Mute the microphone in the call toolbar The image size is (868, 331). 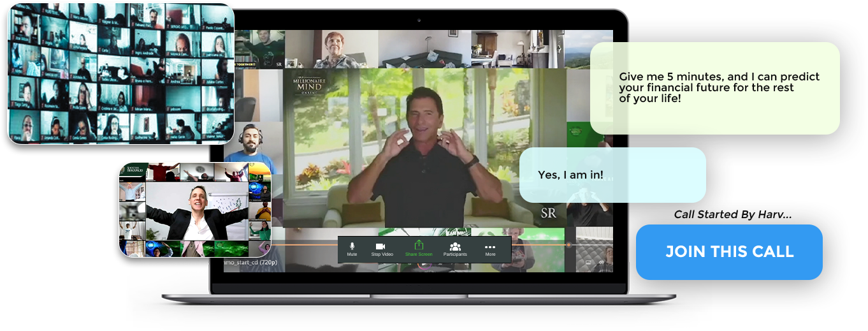point(352,248)
